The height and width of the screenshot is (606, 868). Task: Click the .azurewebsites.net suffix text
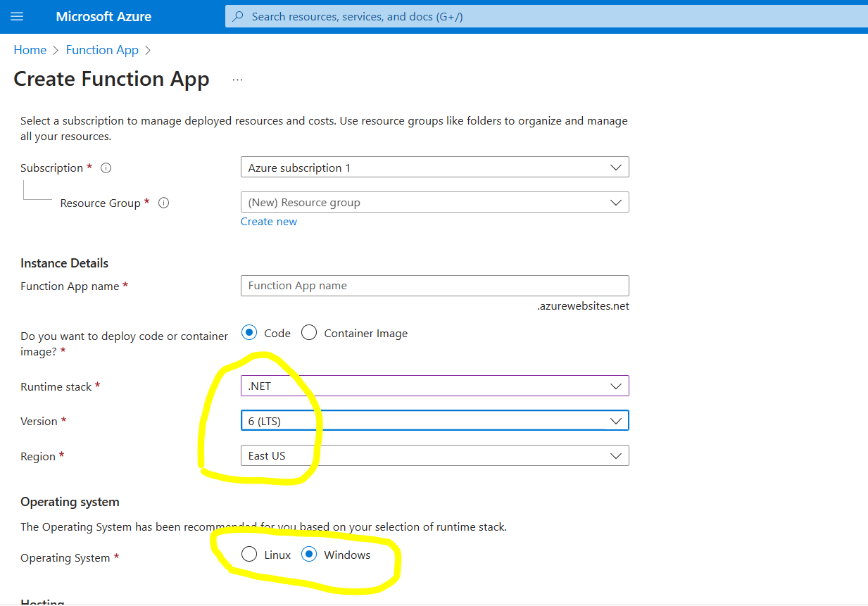pos(583,306)
